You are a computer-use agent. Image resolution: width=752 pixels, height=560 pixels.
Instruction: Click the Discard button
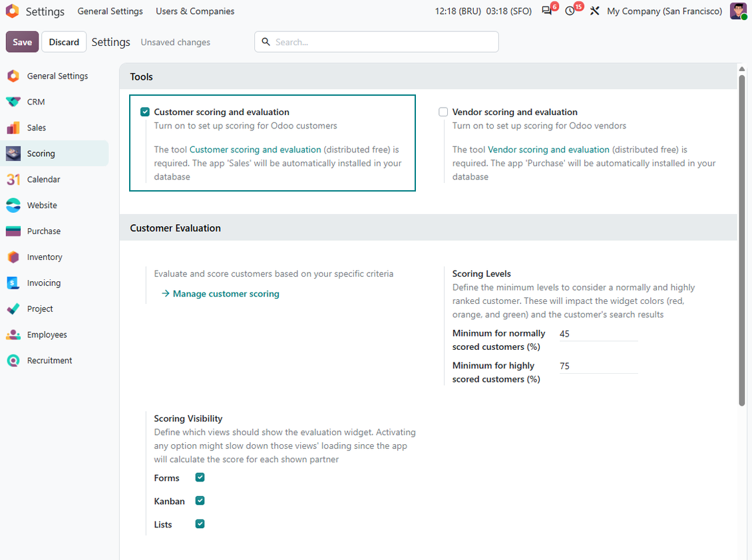[x=64, y=42]
